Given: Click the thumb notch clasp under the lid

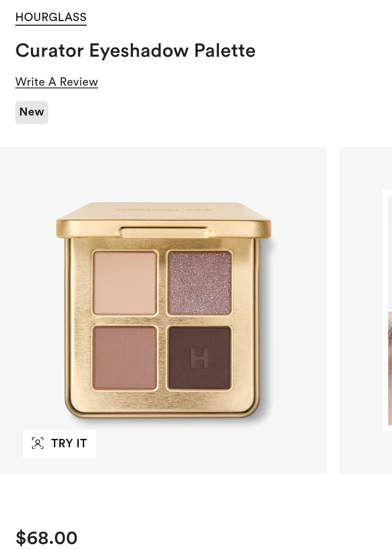Looking at the screenshot, I should tap(165, 232).
